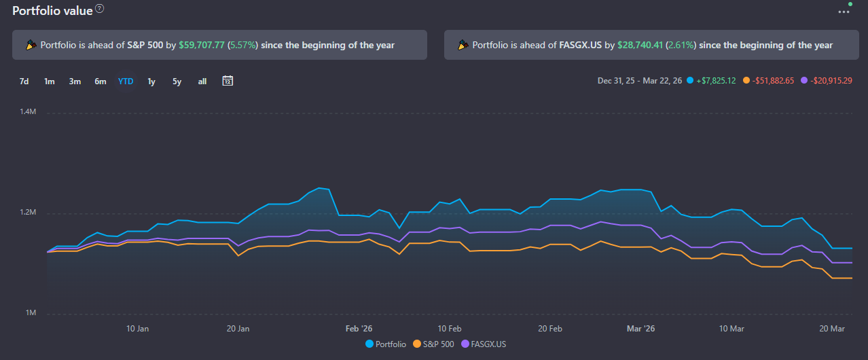Click the blue dot beside +$7,825.12

690,80
